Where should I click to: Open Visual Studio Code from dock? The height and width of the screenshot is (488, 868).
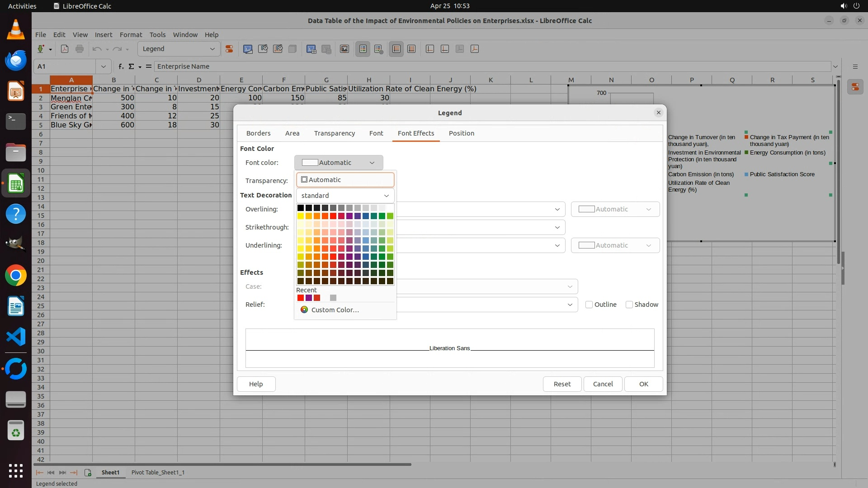[x=16, y=337]
